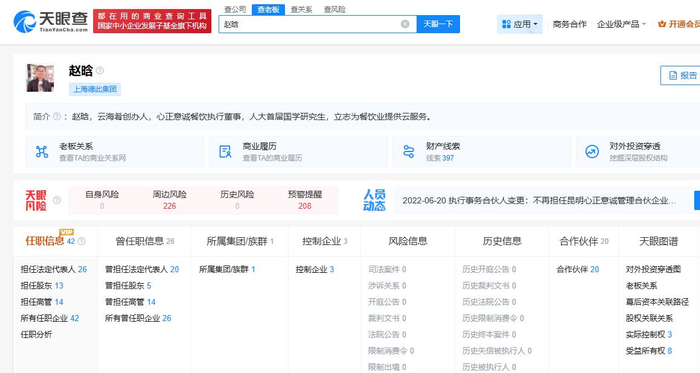Open the 商业履历 document icon
700x373 pixels.
coord(225,152)
